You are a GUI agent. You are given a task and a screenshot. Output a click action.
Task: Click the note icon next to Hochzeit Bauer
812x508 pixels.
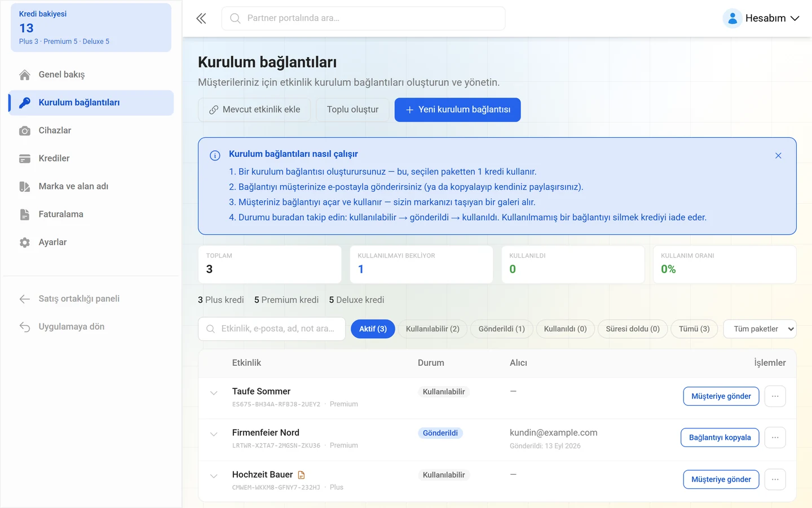coord(301,475)
